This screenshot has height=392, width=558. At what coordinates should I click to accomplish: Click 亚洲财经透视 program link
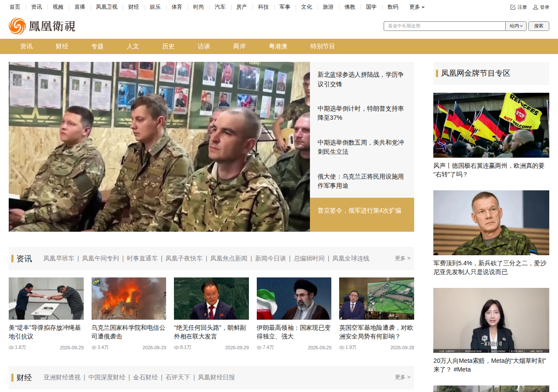62,377
